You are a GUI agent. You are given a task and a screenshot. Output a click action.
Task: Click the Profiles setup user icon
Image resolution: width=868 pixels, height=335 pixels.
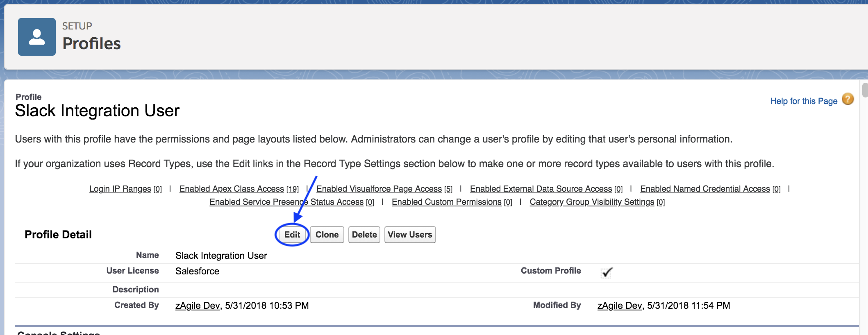(x=37, y=37)
